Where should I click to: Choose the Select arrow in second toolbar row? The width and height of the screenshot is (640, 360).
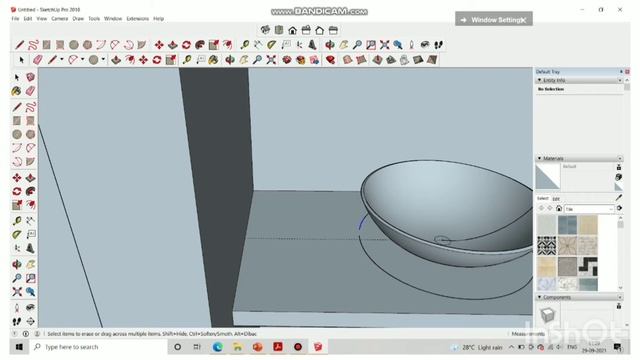[x=22, y=60]
